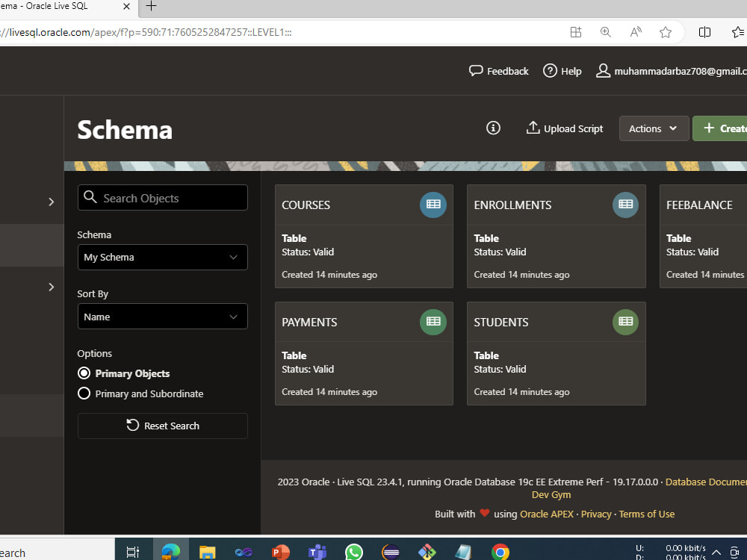The height and width of the screenshot is (560, 747).
Task: Click the Help question mark icon
Action: (550, 71)
